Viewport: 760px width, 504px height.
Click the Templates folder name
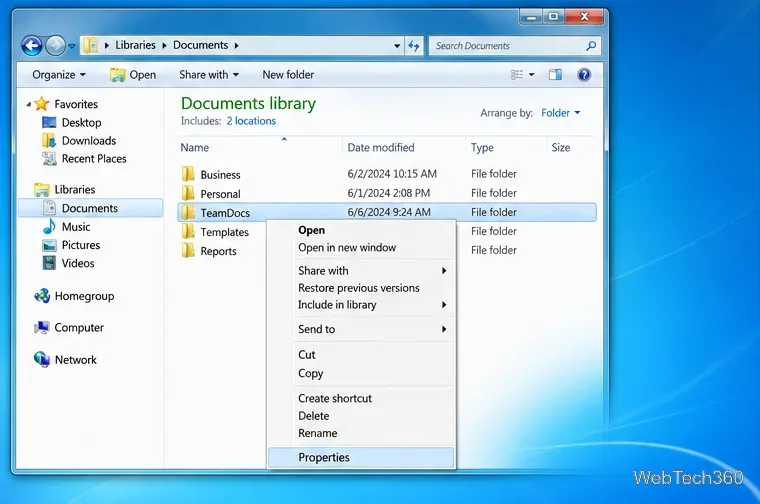[224, 232]
